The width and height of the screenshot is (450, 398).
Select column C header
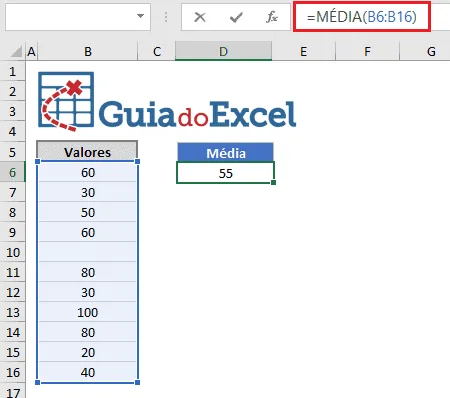[157, 52]
